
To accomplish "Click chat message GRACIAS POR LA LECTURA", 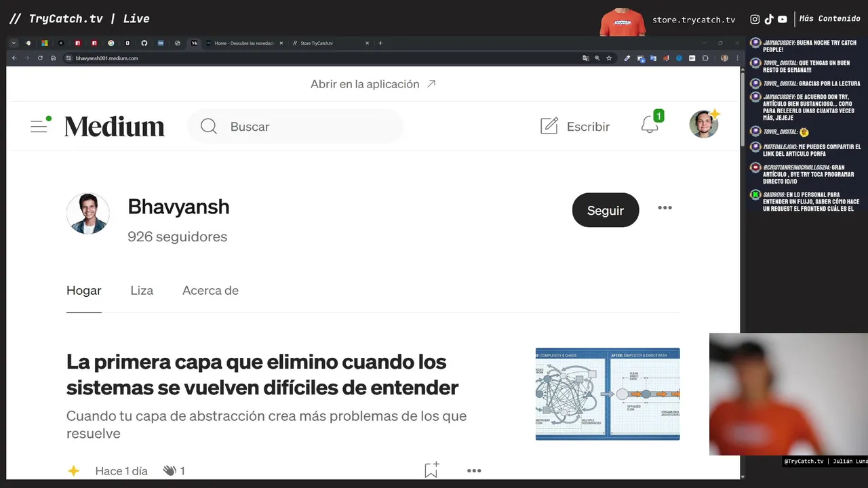I will [x=812, y=84].
